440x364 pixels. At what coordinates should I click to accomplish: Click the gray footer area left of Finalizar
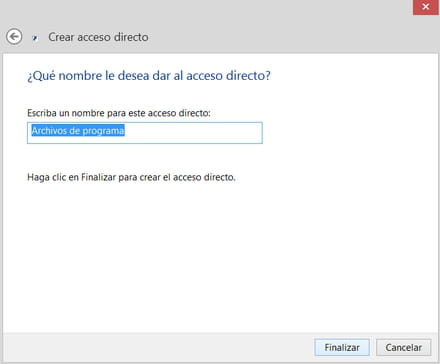coord(157,347)
